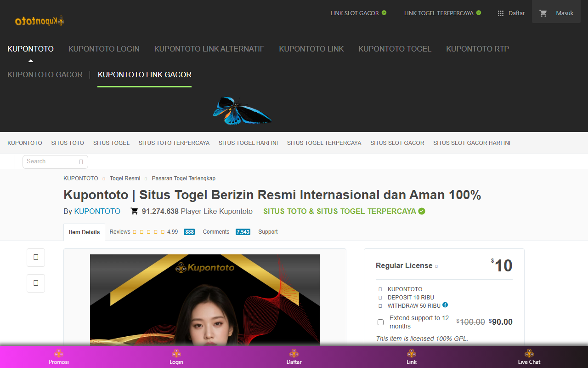Click the verified badge after SITUS TOGEL TERPERCAYA
This screenshot has width=588, height=368.
(x=422, y=211)
